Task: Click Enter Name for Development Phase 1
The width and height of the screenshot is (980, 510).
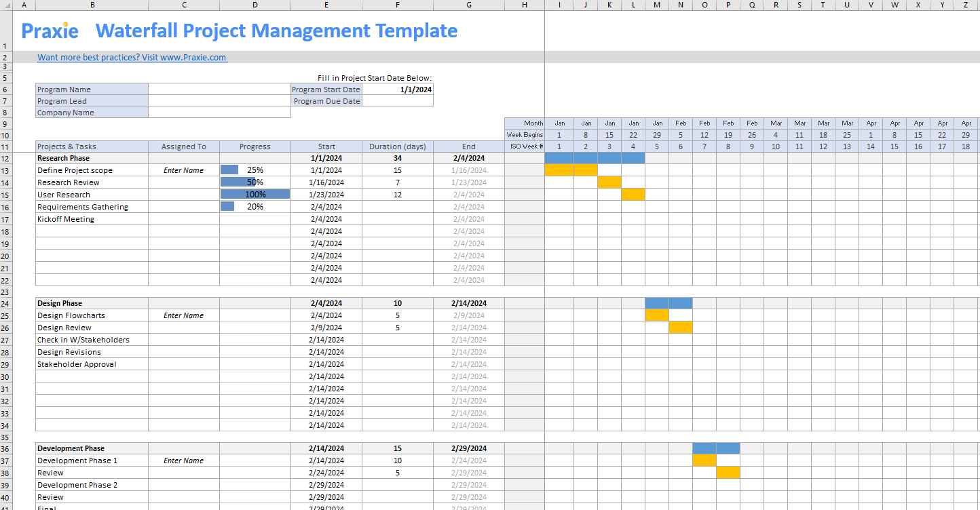Action: click(x=184, y=460)
